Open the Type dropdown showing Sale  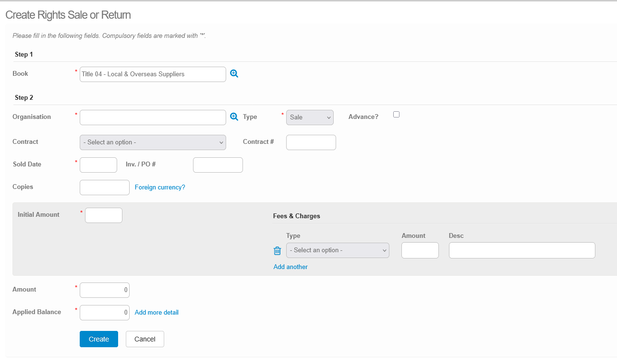point(310,117)
